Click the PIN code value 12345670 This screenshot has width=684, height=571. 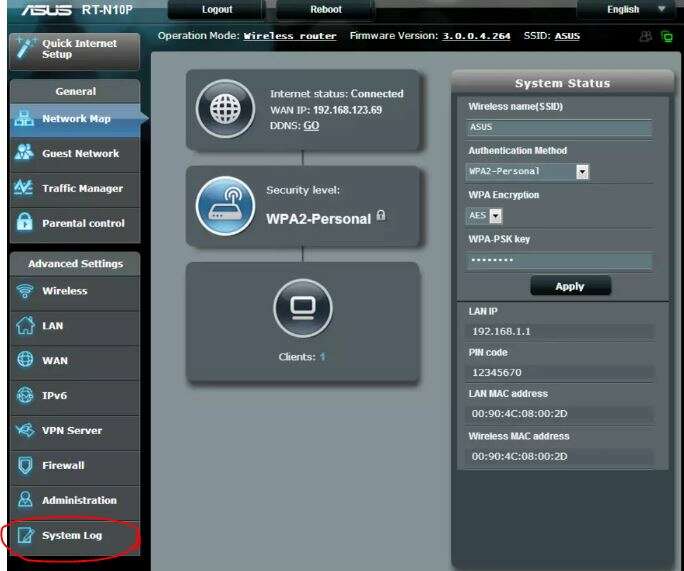coord(497,373)
